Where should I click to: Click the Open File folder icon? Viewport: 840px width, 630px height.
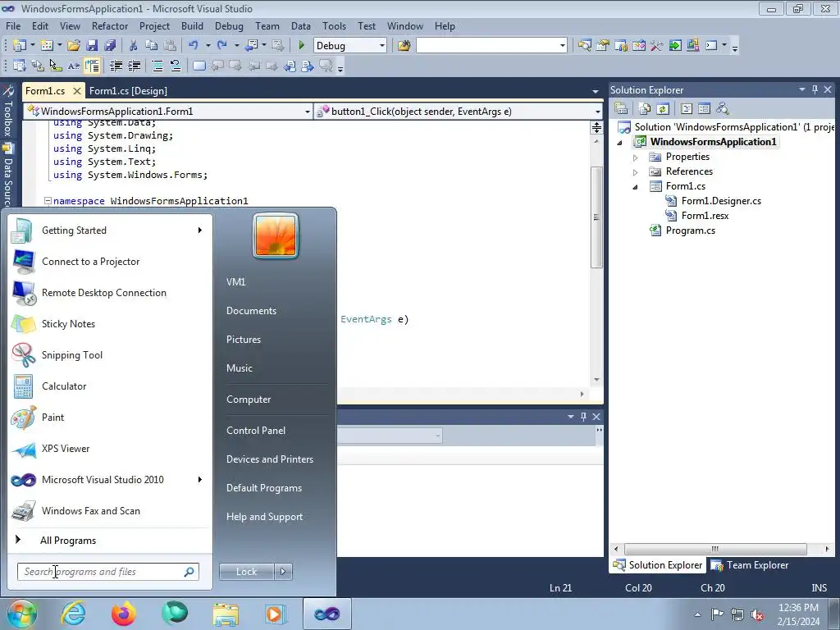(74, 46)
